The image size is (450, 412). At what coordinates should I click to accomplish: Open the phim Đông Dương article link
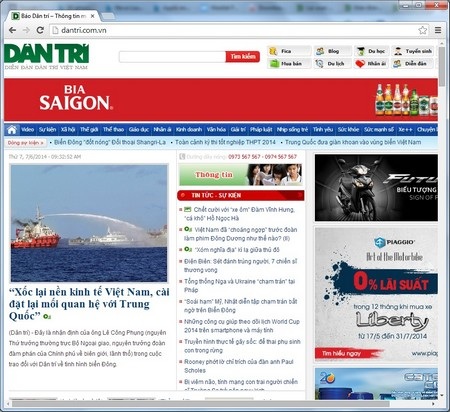240,234
